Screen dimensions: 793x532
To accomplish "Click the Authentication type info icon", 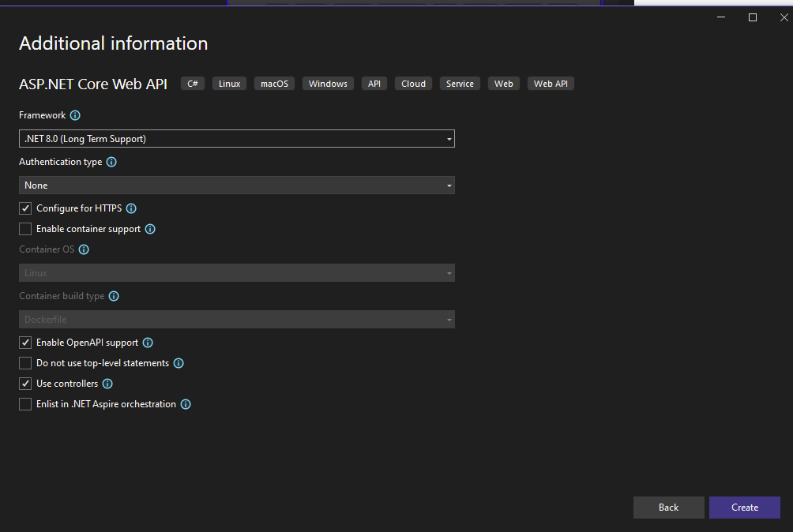I will coord(111,162).
